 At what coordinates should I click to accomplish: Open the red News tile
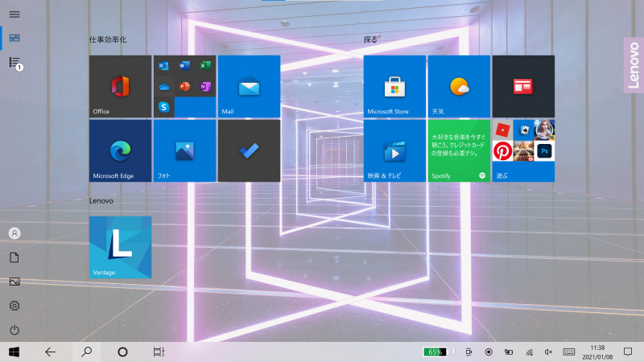[524, 86]
